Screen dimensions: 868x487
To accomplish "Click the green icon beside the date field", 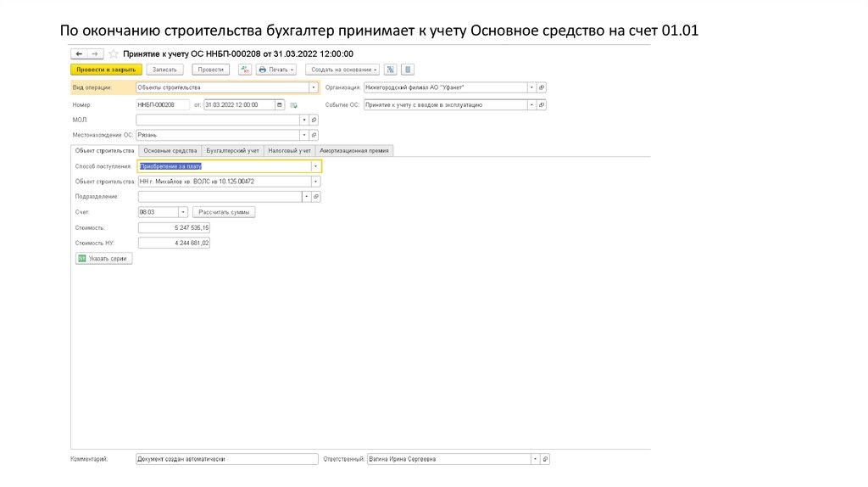I will 294,104.
